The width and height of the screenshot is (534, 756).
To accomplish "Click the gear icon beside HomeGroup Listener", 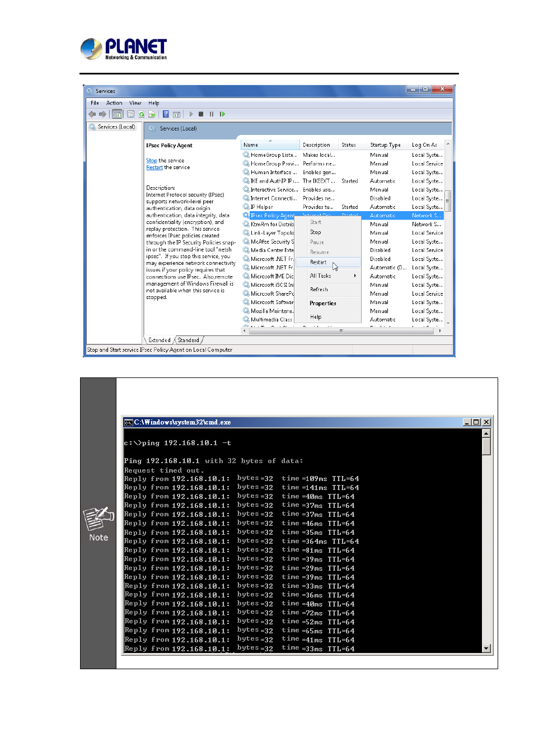I will coord(246,155).
